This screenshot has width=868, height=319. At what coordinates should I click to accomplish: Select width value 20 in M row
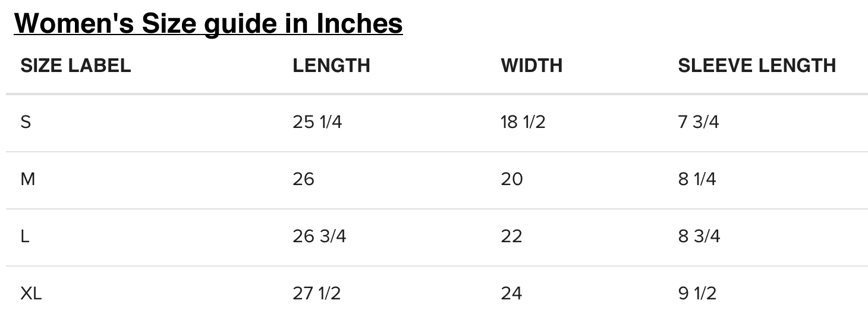pos(512,179)
